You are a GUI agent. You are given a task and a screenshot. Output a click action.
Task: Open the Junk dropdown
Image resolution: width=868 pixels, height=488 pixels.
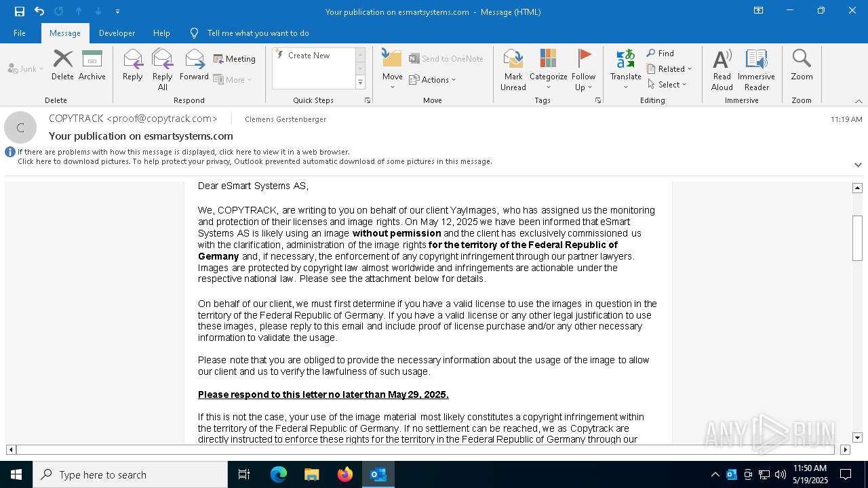click(26, 68)
